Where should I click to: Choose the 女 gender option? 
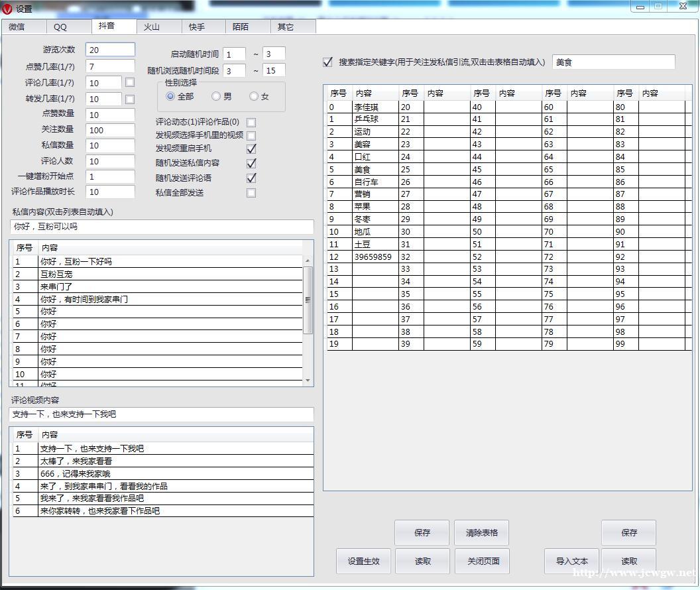[254, 96]
